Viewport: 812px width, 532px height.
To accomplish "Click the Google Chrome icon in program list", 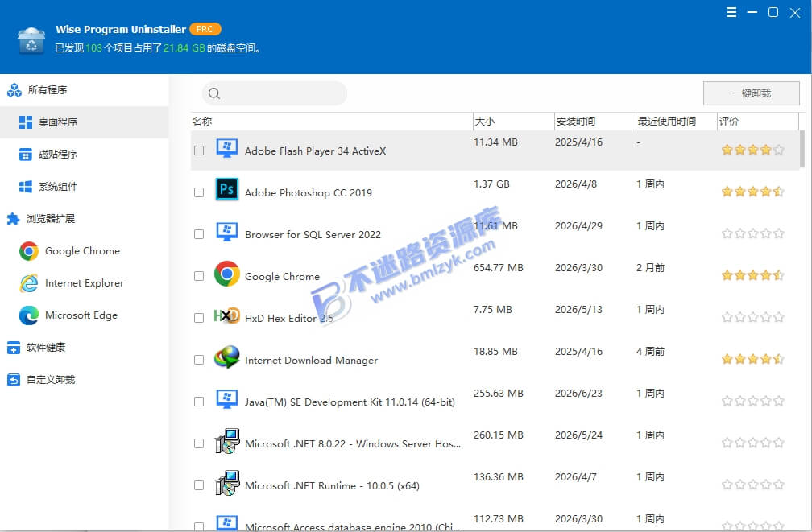I will [x=227, y=274].
